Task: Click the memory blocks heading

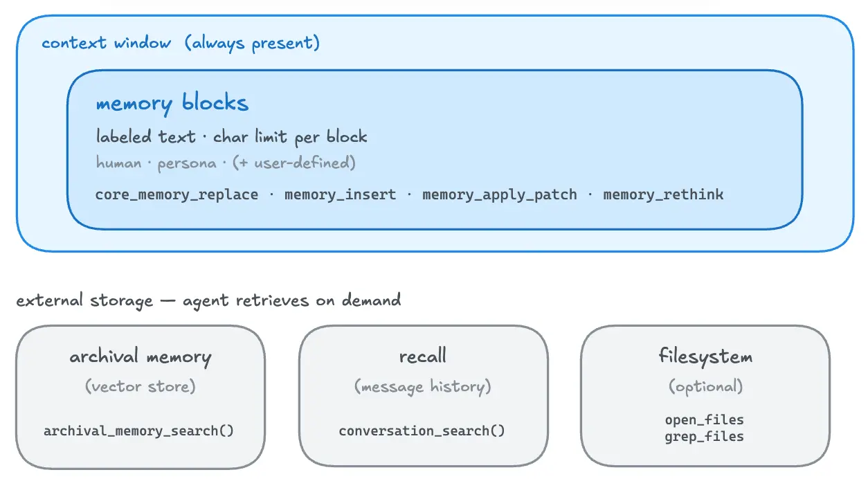Action: click(172, 103)
